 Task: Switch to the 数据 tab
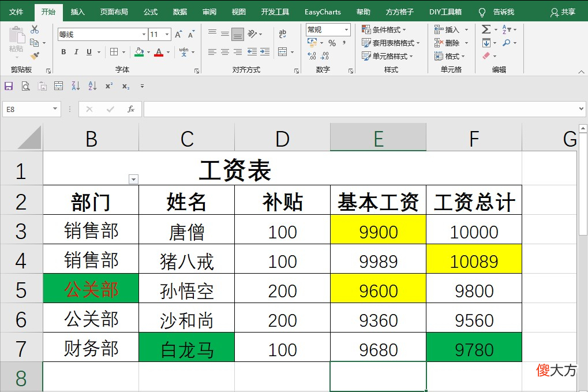coord(180,12)
